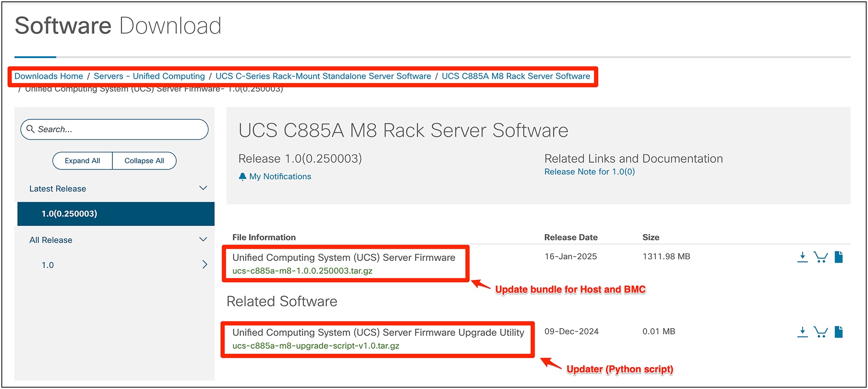Open Servers - Unified Computing breadcrumb

[x=149, y=76]
